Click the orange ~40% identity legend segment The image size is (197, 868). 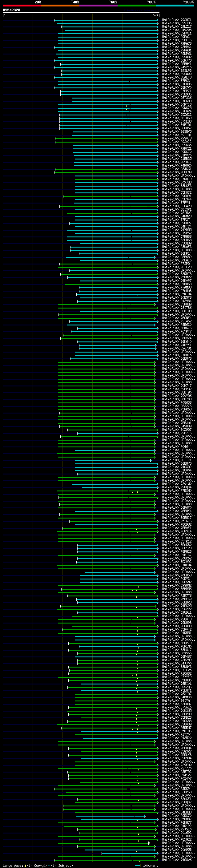(60, 6)
